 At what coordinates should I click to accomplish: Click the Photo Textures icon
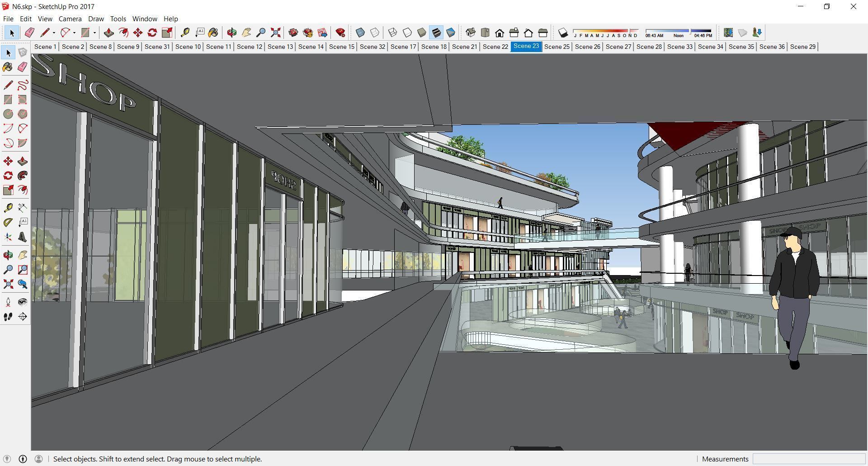click(757, 33)
